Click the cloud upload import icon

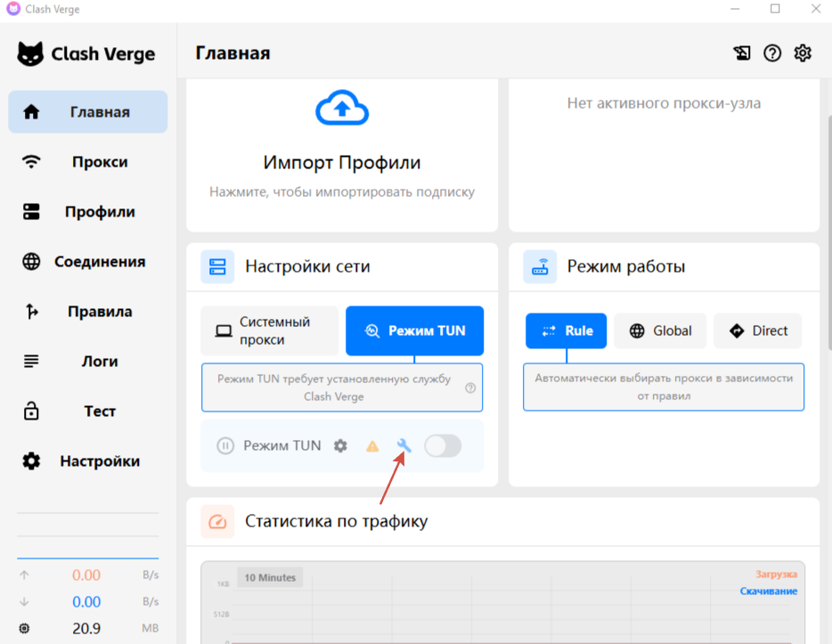[x=342, y=108]
